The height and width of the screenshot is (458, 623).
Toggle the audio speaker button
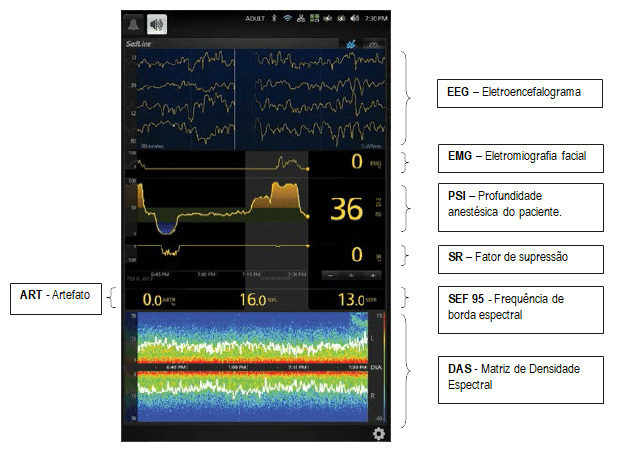coord(156,24)
